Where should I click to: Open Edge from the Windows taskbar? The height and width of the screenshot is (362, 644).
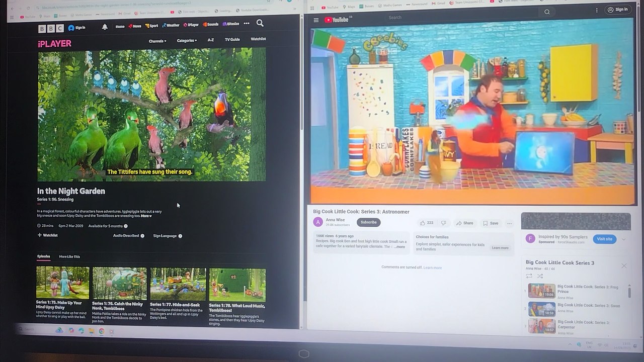81,330
